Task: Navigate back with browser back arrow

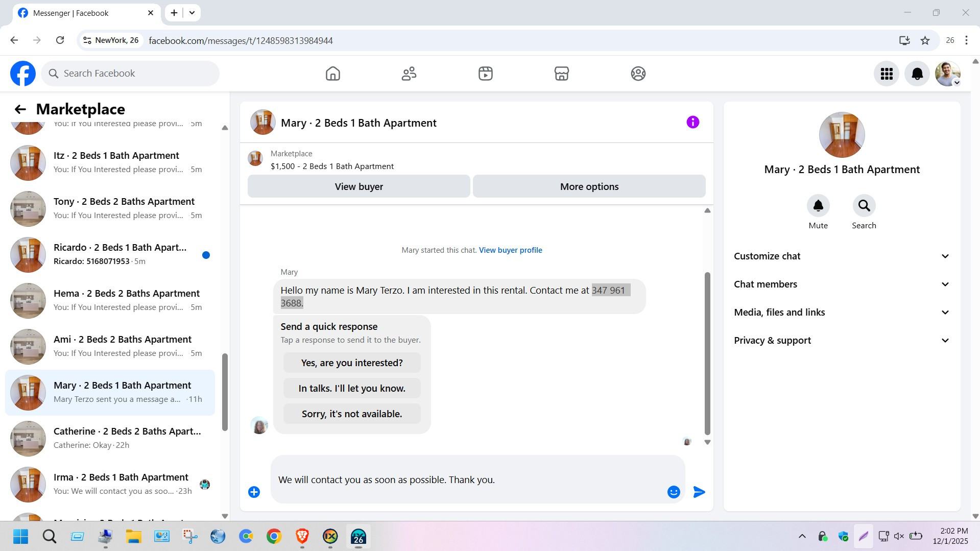Action: [x=14, y=40]
